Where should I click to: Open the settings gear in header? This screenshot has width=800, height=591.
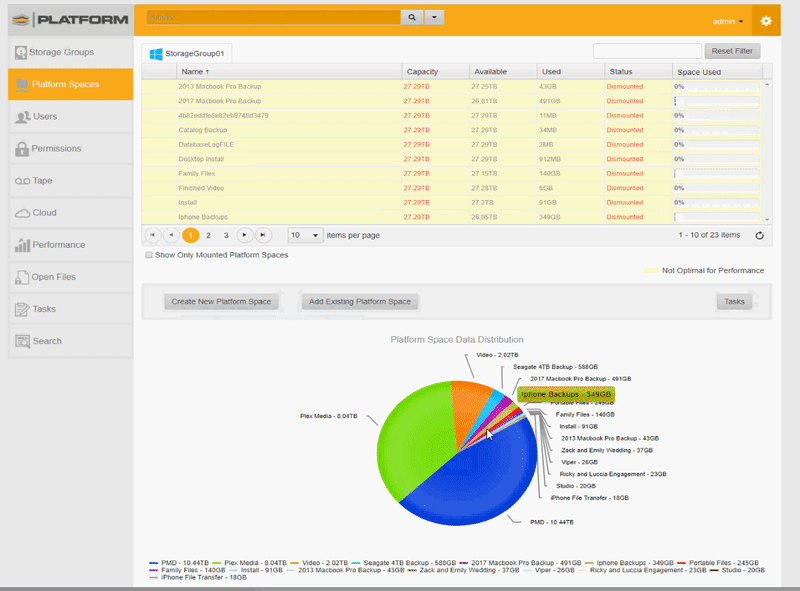pyautogui.click(x=766, y=21)
